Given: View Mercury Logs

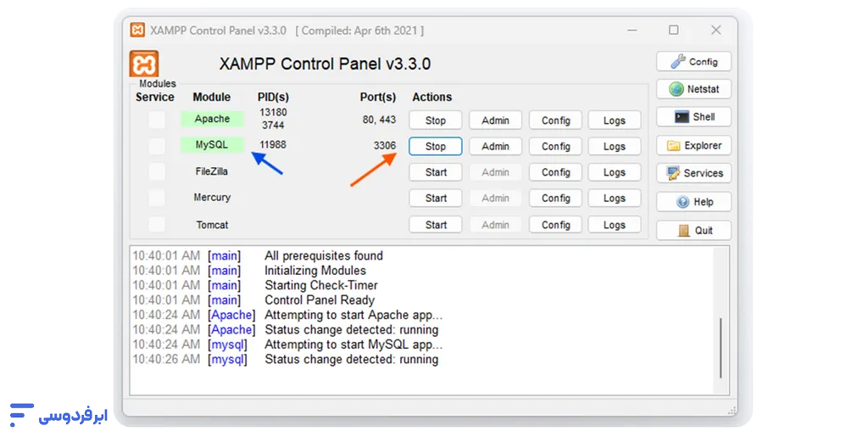Looking at the screenshot, I should point(615,199).
